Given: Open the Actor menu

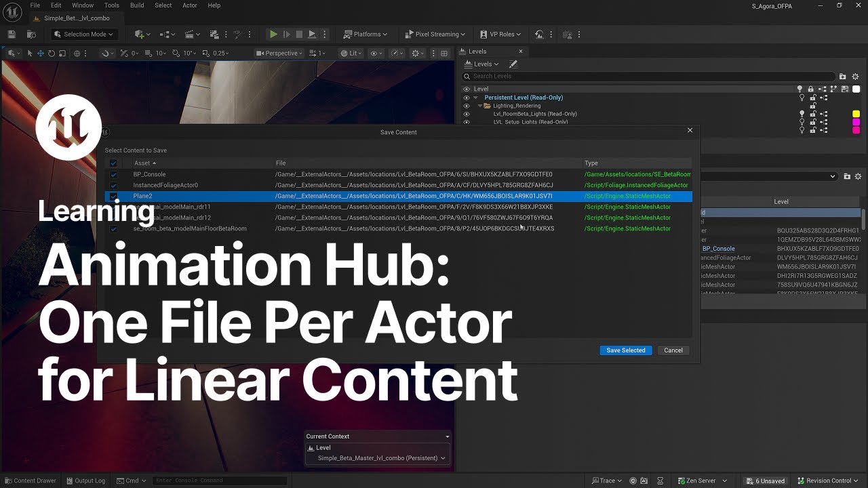Looking at the screenshot, I should pos(190,5).
